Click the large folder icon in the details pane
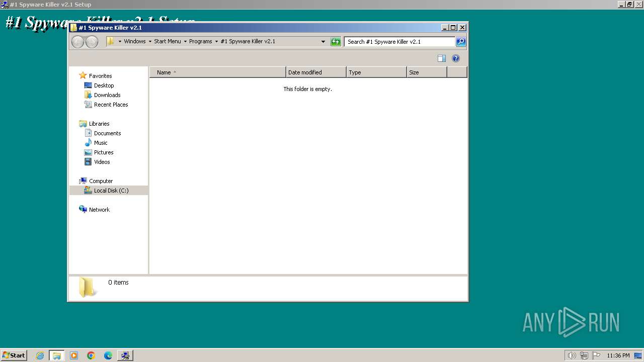 pos(87,288)
